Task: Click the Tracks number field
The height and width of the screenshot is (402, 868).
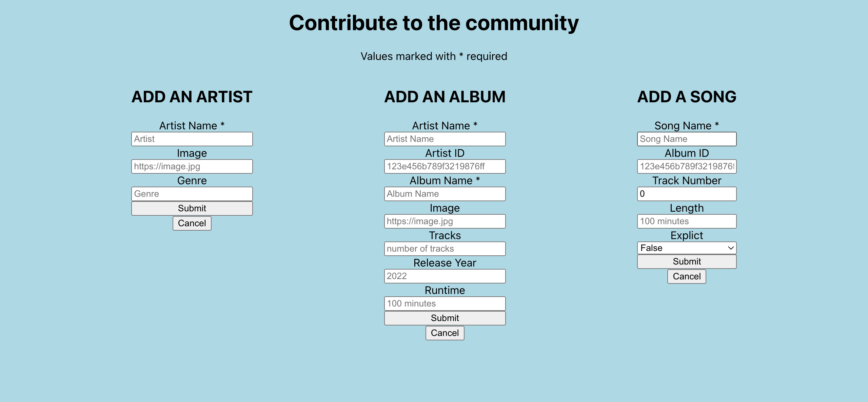Action: 445,248
